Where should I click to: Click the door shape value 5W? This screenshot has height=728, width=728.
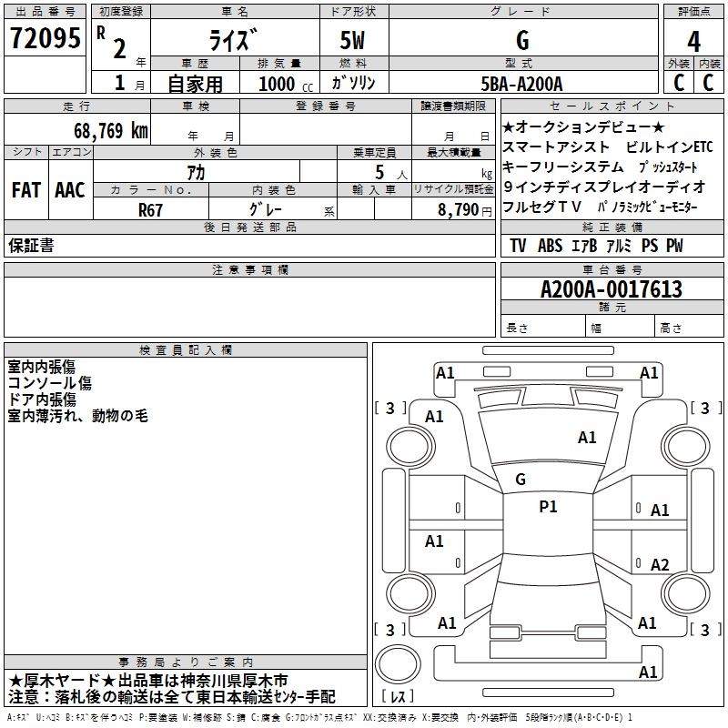tap(353, 40)
